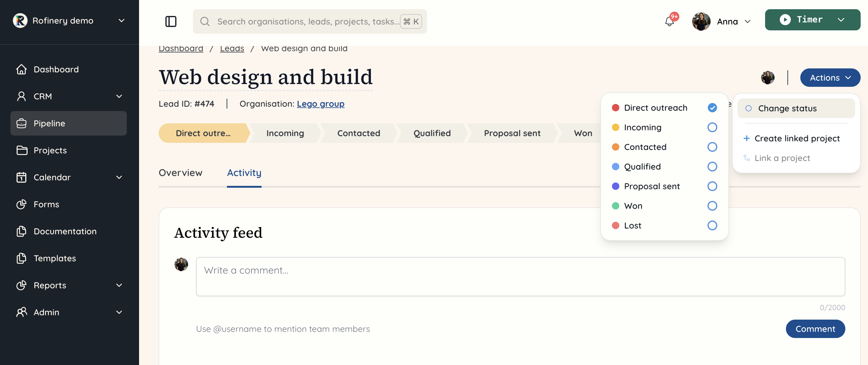Click the blue Comment button
This screenshot has width=868, height=365.
click(x=815, y=328)
